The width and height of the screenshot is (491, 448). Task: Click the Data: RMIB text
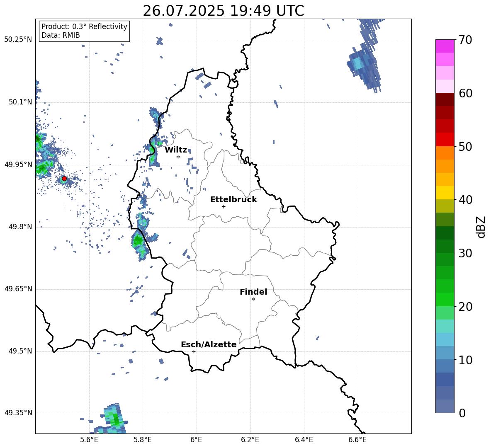(x=61, y=35)
